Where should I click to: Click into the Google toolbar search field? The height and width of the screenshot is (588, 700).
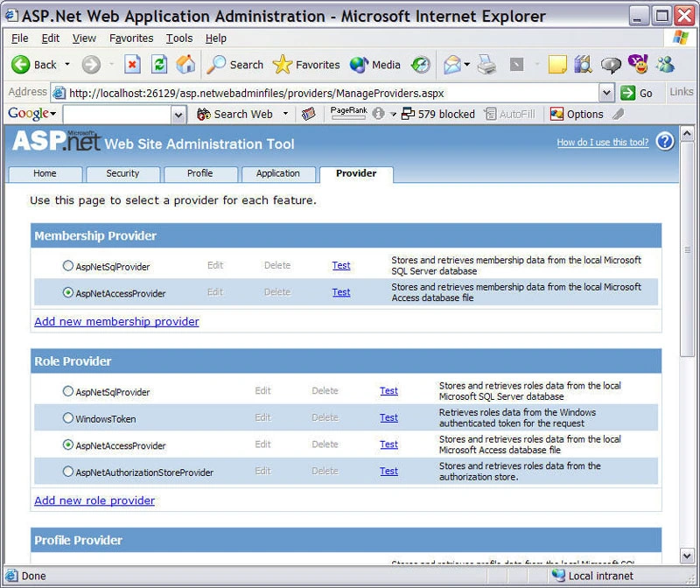point(117,115)
